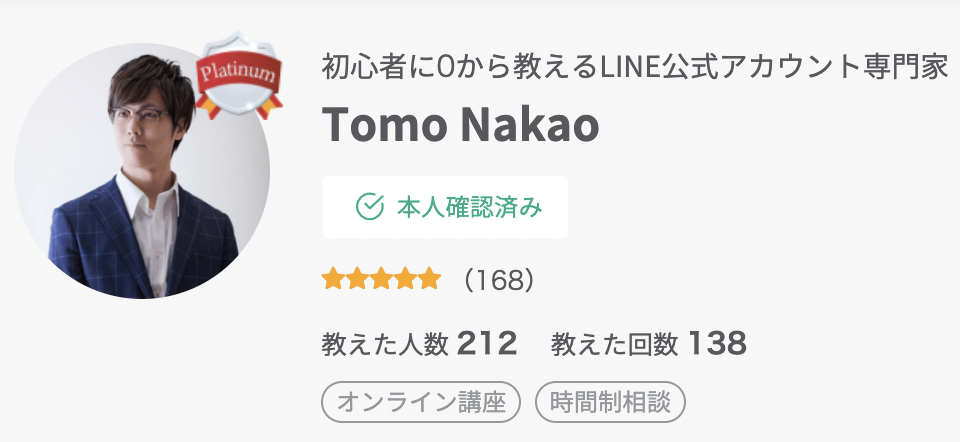Click the number 212 students taught
Image resolution: width=960 pixels, height=442 pixels.
coord(487,344)
